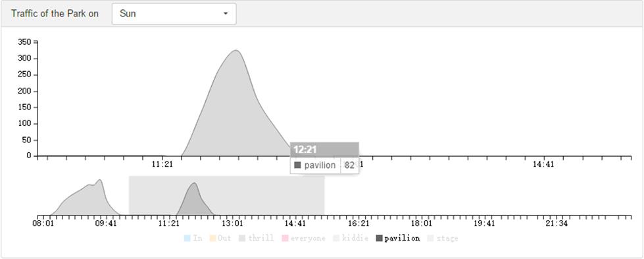Toggle the In series legend swatch
The width and height of the screenshot is (644, 259).
pos(187,238)
